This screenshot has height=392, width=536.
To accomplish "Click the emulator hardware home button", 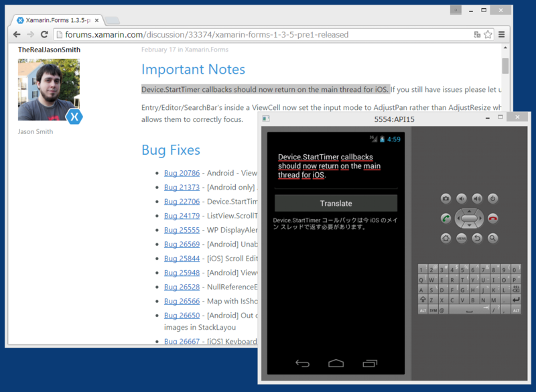I will pyautogui.click(x=446, y=238).
